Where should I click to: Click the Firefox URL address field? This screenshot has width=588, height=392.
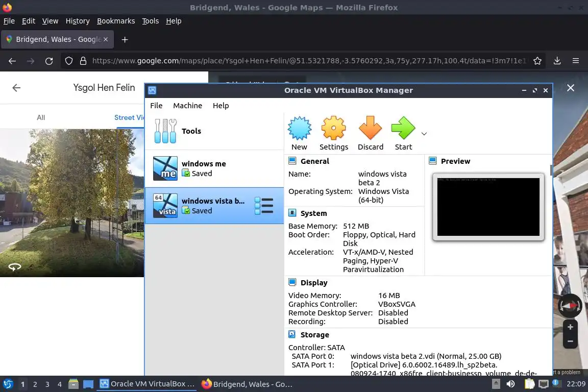coord(310,61)
